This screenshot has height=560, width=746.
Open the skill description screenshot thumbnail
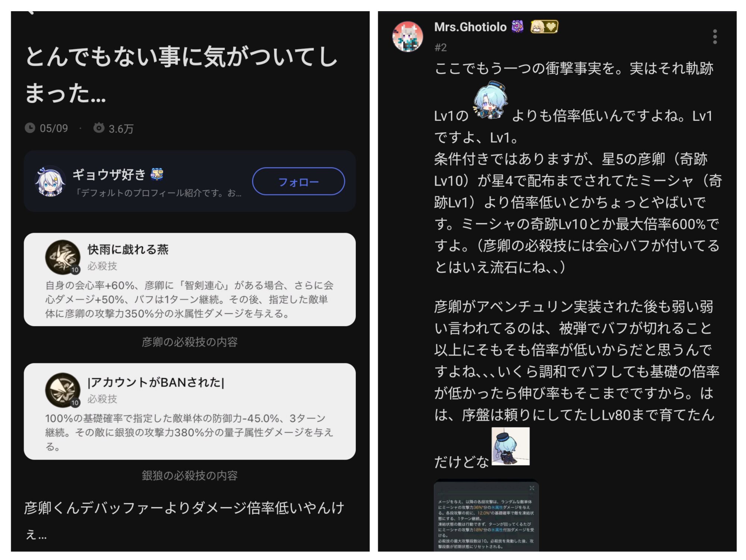[x=486, y=516]
